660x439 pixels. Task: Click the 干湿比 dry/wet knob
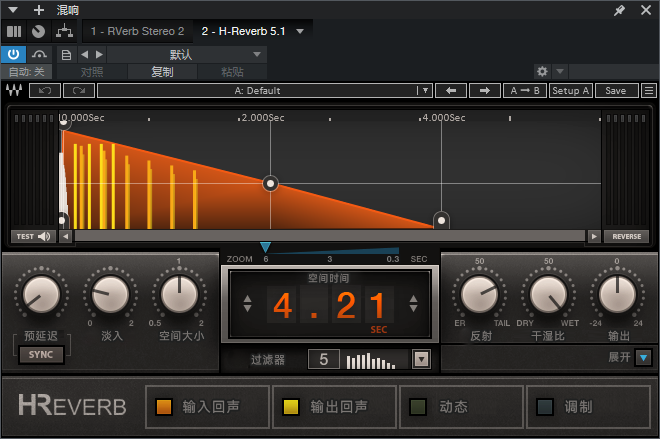pos(548,294)
